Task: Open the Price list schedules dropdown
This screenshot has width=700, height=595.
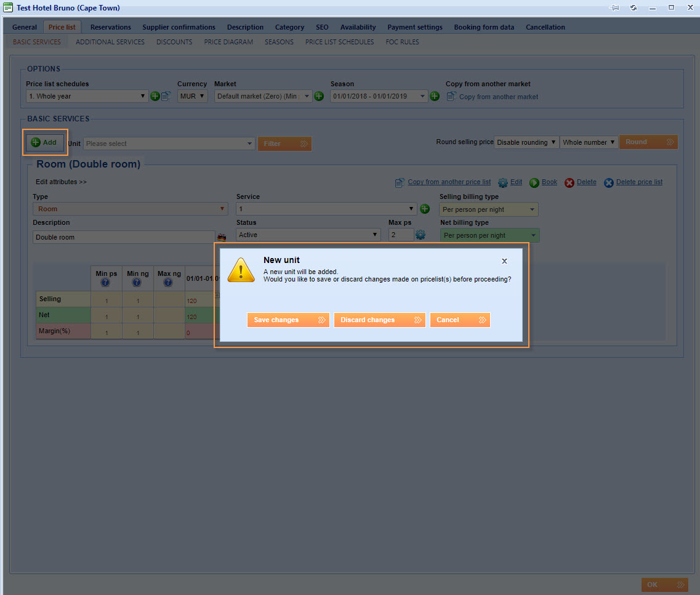Action: [x=87, y=96]
